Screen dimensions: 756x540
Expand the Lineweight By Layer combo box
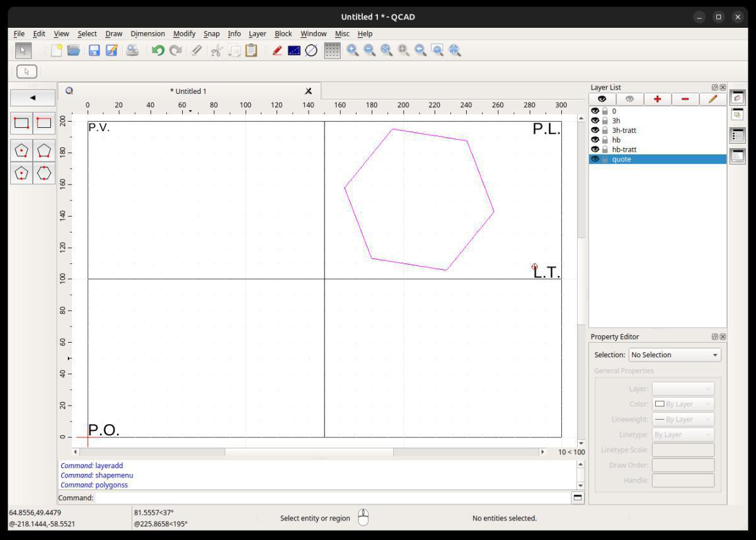(683, 419)
